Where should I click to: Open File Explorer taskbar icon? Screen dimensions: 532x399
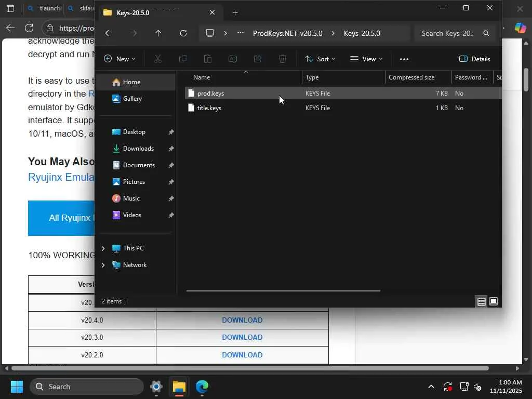tap(179, 387)
